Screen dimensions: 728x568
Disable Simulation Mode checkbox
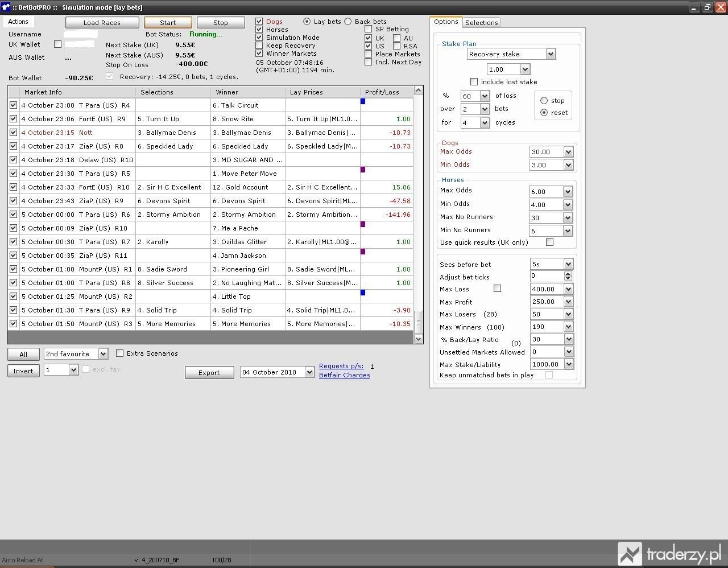[259, 37]
